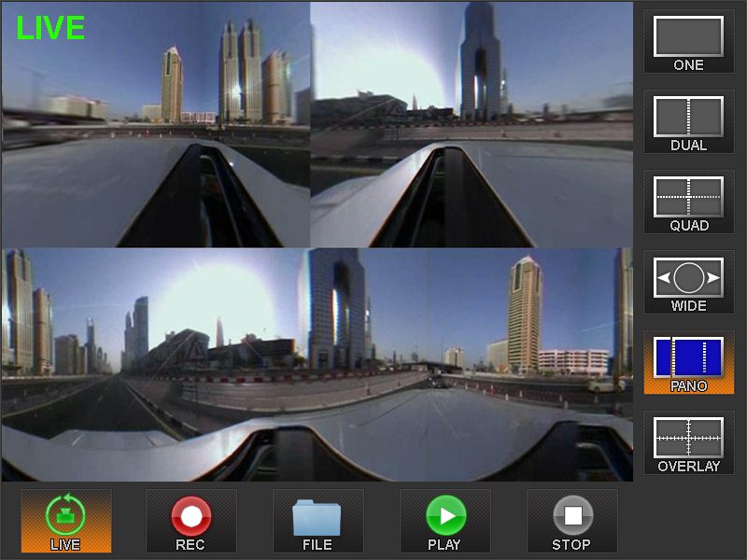Enable the OVERLAY grid view
This screenshot has height=560, width=747.
[x=688, y=443]
